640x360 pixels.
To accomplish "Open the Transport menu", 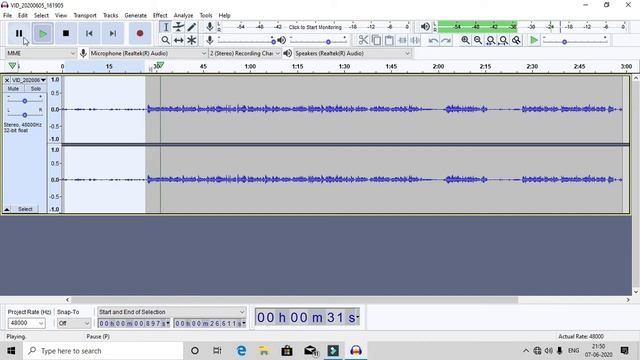I will point(85,15).
